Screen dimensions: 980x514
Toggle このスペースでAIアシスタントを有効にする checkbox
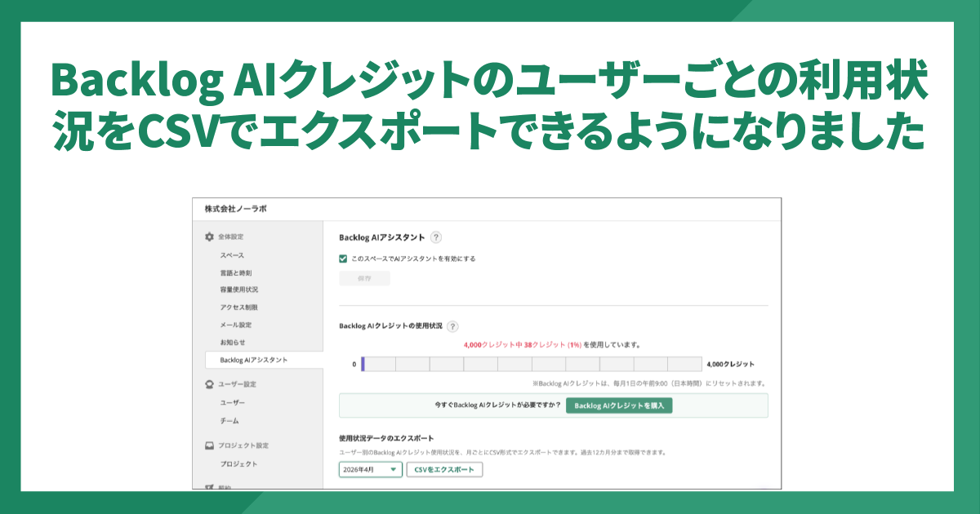[x=343, y=259]
